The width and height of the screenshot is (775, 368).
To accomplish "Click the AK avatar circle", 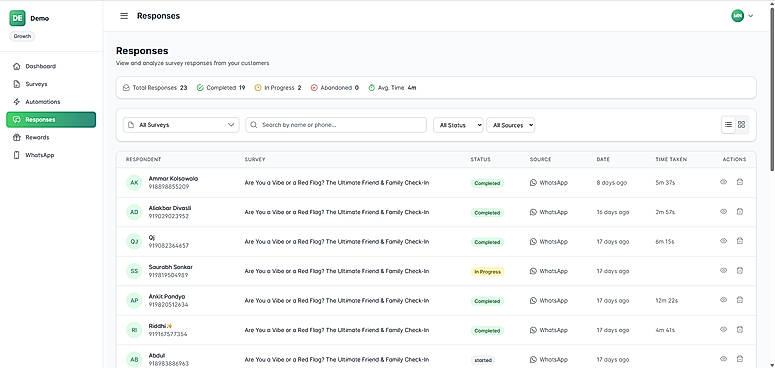I will pyautogui.click(x=134, y=183).
